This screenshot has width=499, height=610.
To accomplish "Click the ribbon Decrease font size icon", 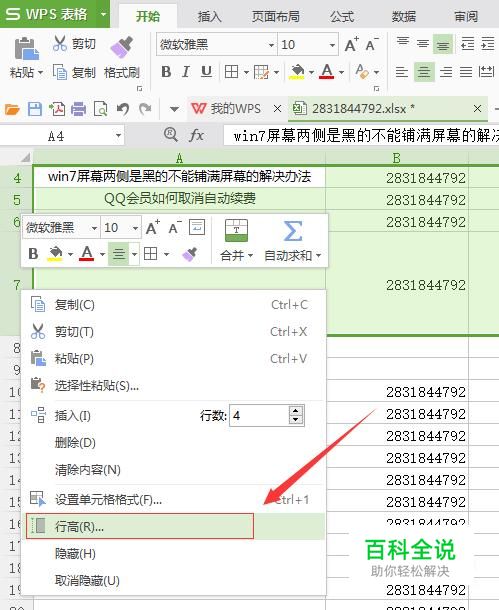I will (372, 44).
